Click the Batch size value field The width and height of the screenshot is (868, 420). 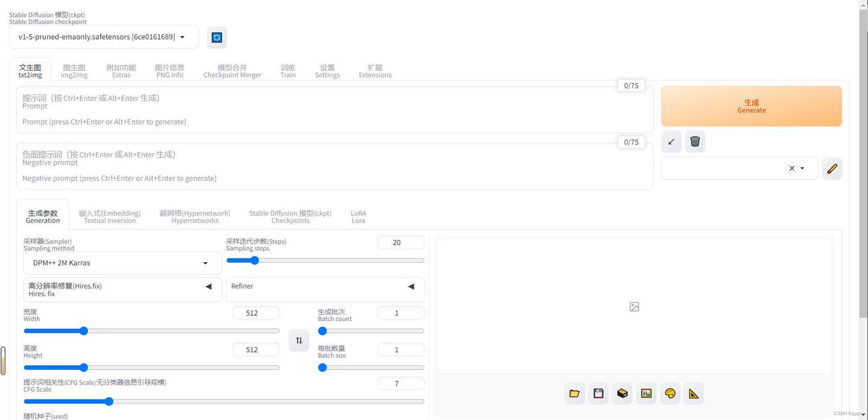pos(401,349)
